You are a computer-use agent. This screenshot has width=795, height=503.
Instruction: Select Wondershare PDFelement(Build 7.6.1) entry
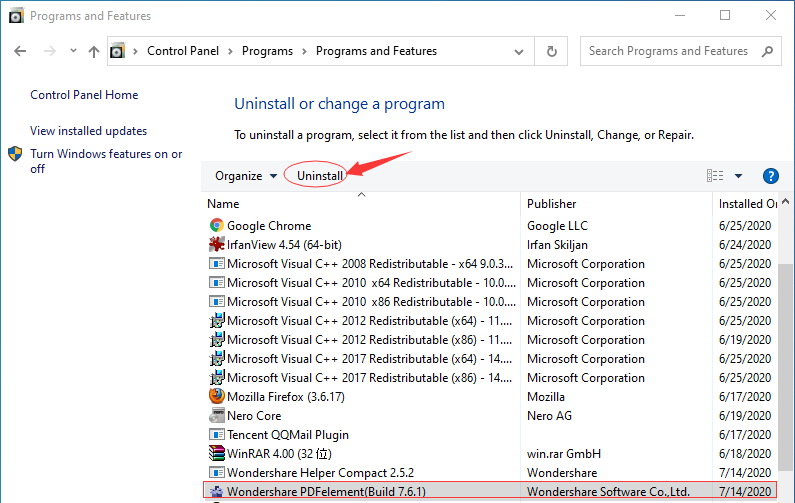coord(327,492)
